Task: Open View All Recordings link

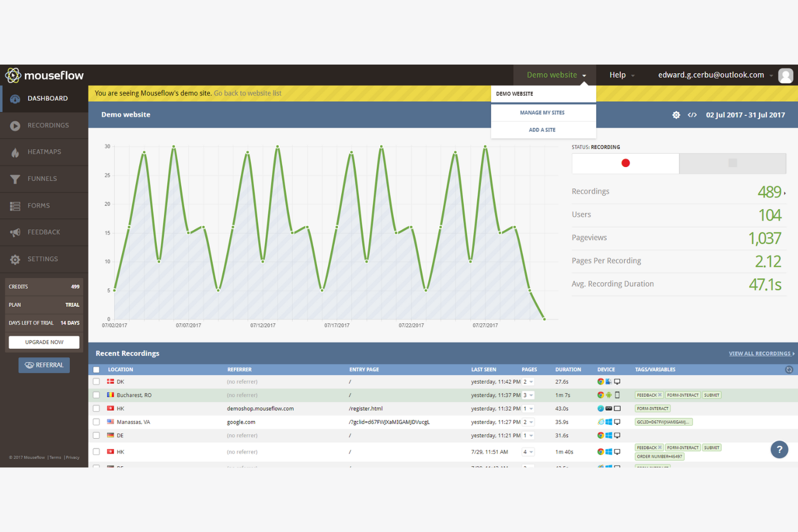Action: 761,354
